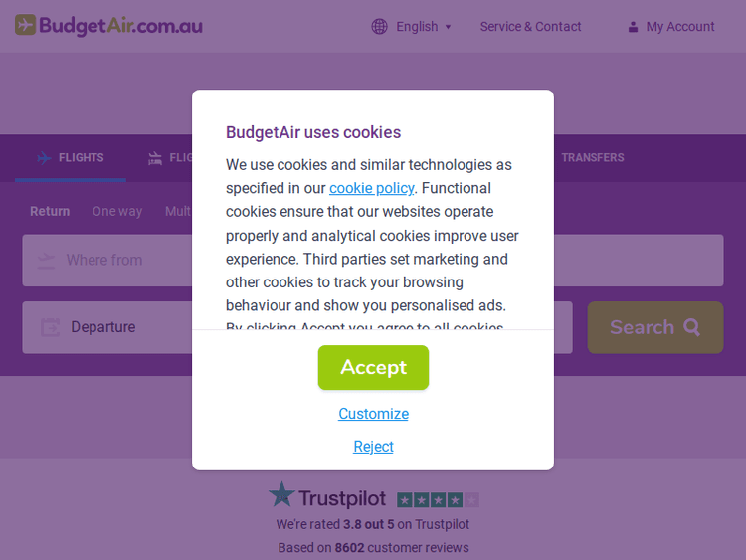Open the Transfers tab
Viewport: 746px width, 560px height.
592,158
